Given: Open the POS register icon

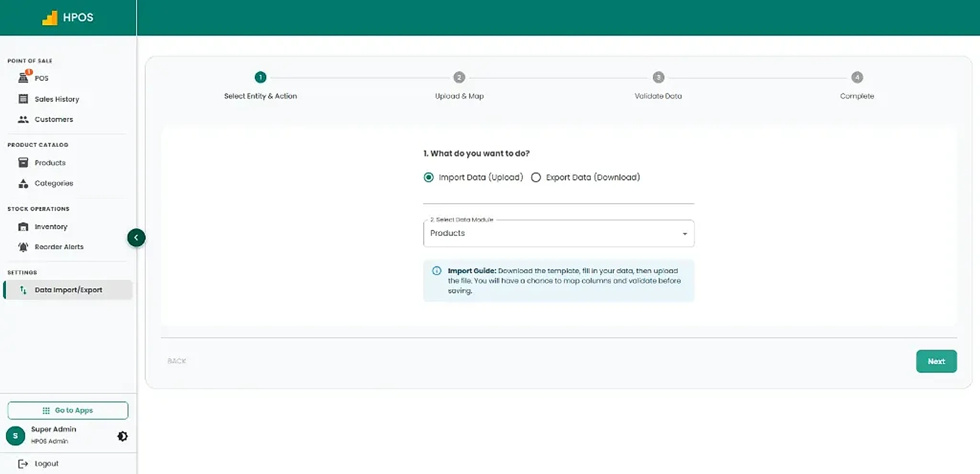Looking at the screenshot, I should [23, 78].
